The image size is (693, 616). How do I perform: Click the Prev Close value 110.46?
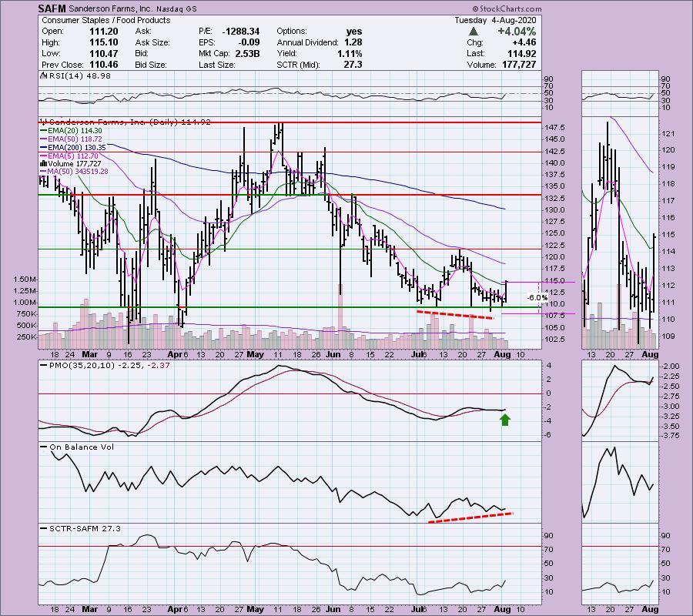tap(103, 65)
